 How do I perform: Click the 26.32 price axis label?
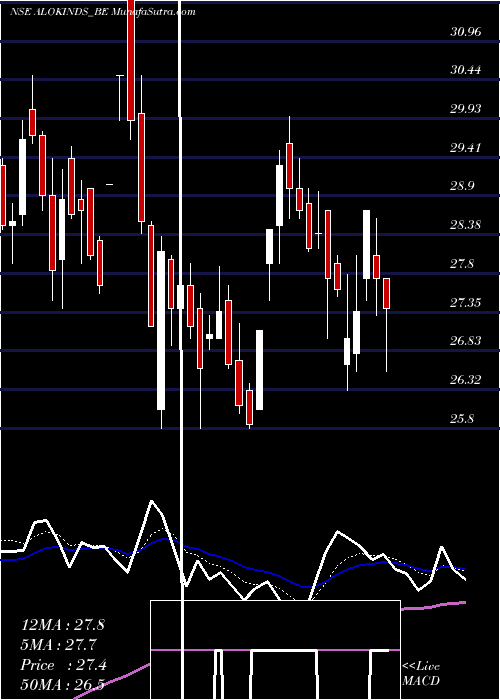click(x=466, y=380)
